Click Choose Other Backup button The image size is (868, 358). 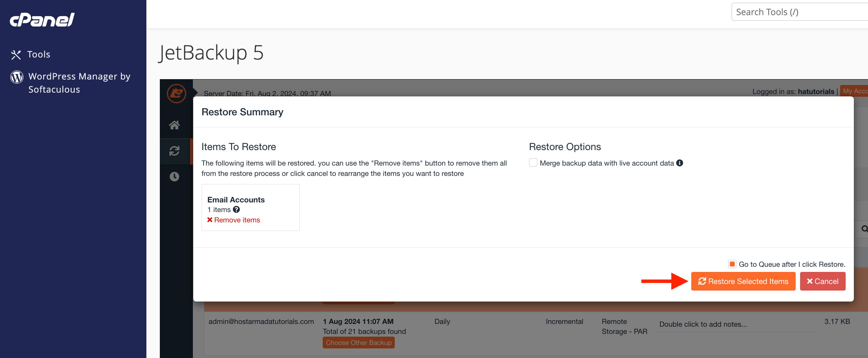[359, 343]
